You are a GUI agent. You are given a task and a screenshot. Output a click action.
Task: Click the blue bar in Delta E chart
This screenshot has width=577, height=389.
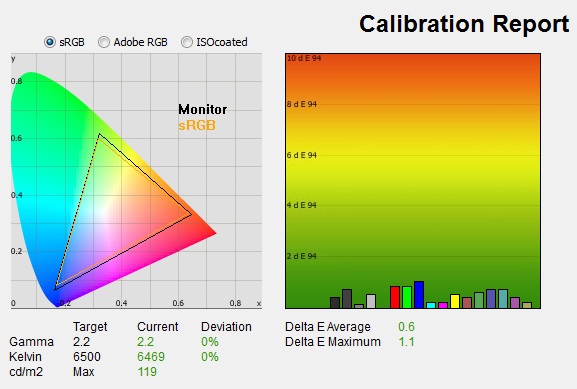click(x=419, y=294)
